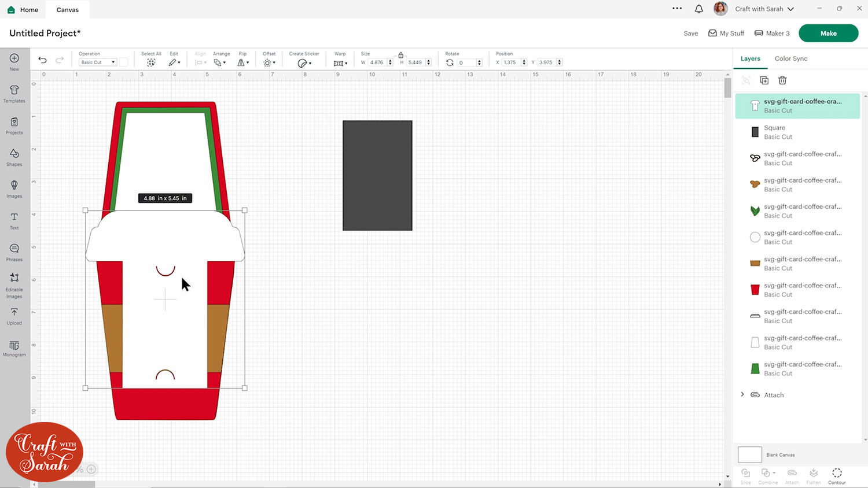
Task: Click the Save link
Action: (690, 34)
